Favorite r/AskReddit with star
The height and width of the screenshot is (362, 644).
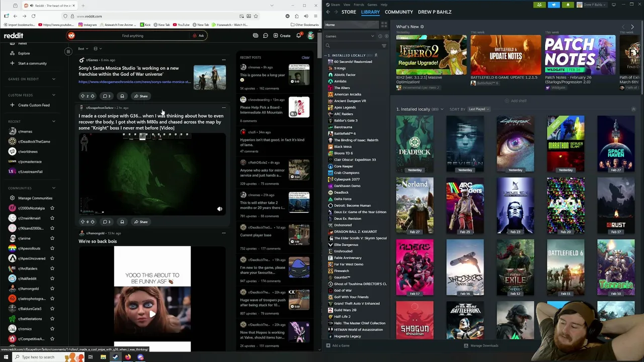point(52,279)
